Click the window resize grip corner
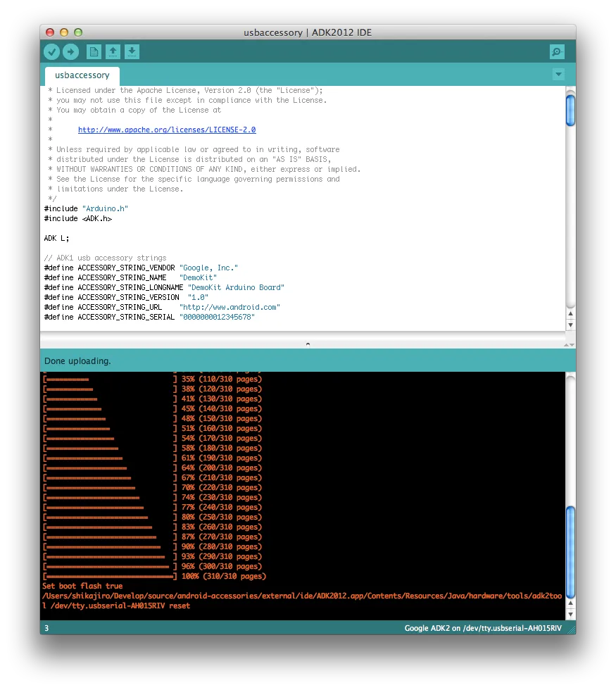The image size is (616, 690). click(571, 629)
